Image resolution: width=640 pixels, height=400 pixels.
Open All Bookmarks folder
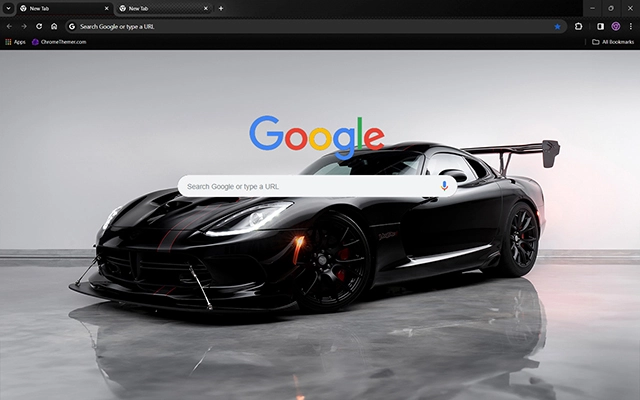613,42
